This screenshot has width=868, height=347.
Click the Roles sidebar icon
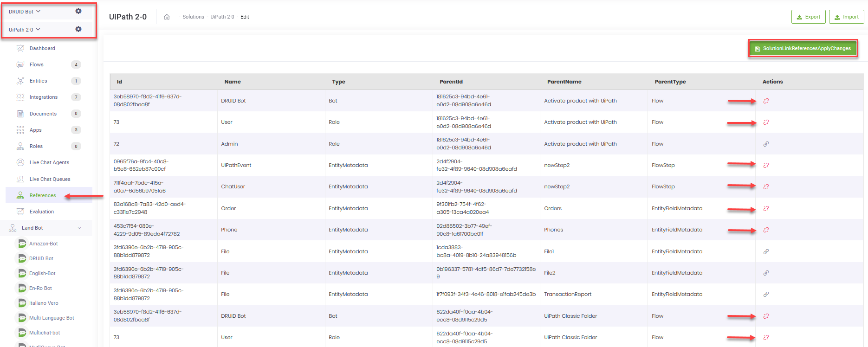point(20,146)
